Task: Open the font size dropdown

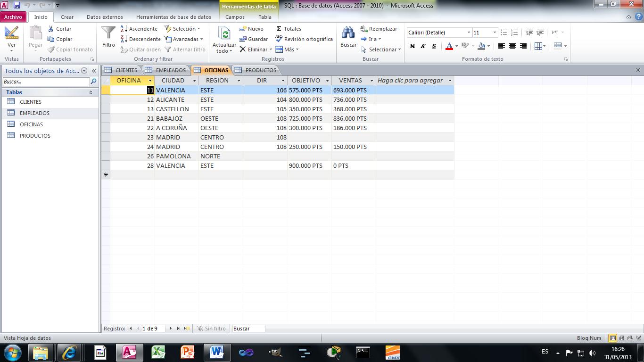Action: click(494, 33)
